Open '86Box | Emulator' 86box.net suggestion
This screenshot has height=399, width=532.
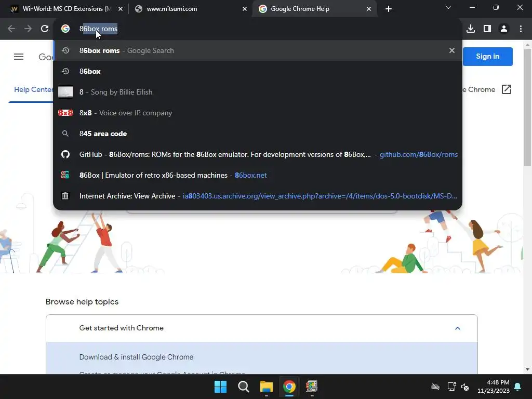(x=258, y=175)
